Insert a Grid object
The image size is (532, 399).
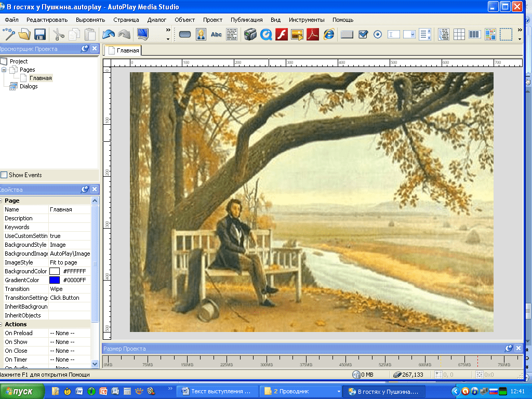(459, 34)
